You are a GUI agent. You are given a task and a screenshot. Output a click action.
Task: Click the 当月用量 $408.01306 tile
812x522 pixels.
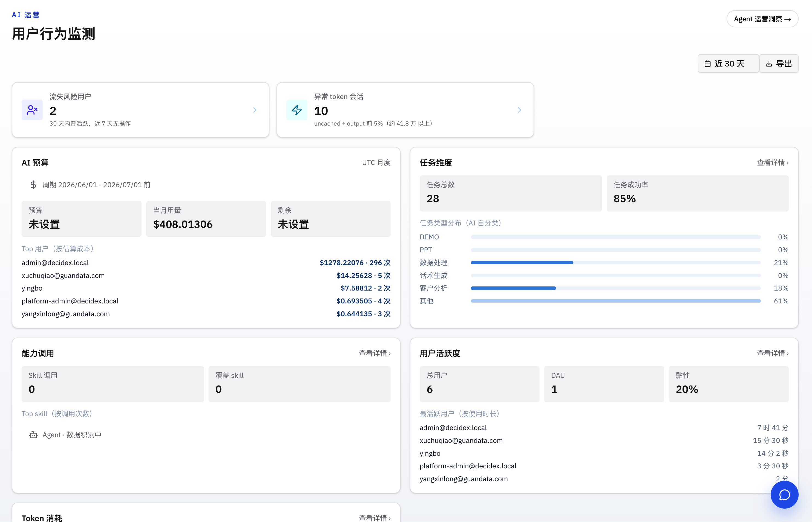(206, 219)
